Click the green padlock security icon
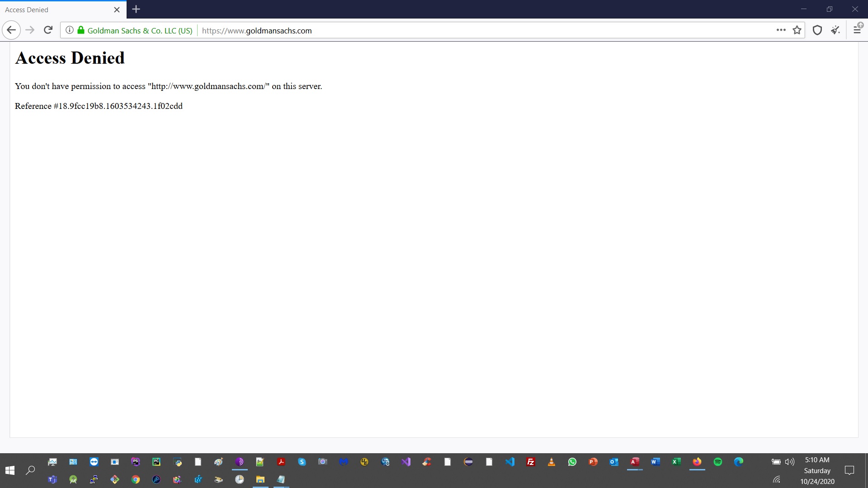 tap(81, 30)
